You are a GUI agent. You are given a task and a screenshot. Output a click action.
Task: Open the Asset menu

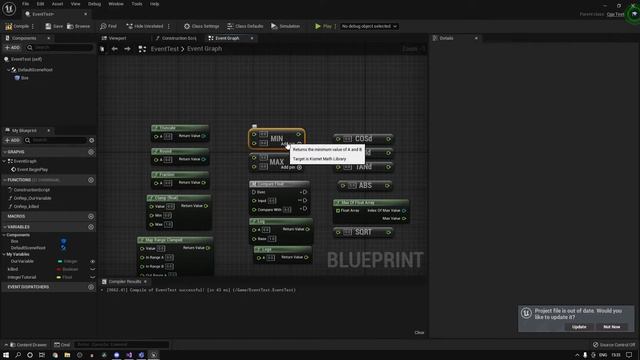57,4
